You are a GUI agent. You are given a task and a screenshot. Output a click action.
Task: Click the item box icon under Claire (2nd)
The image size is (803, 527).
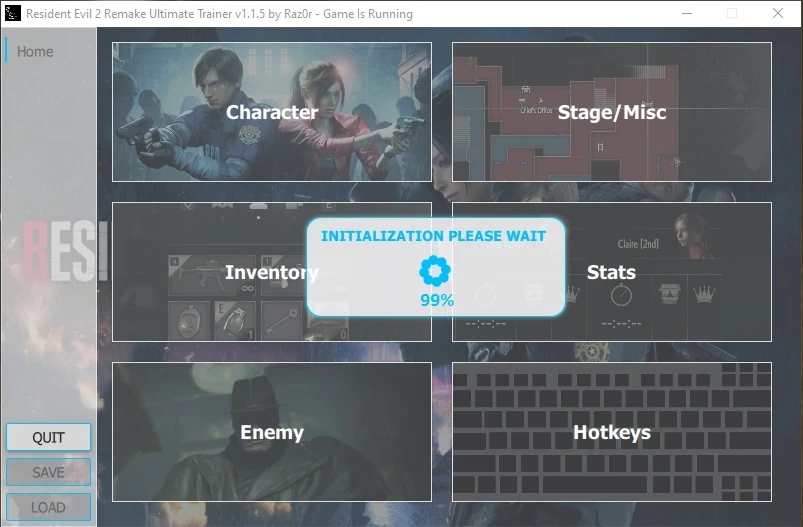pyautogui.click(x=669, y=294)
